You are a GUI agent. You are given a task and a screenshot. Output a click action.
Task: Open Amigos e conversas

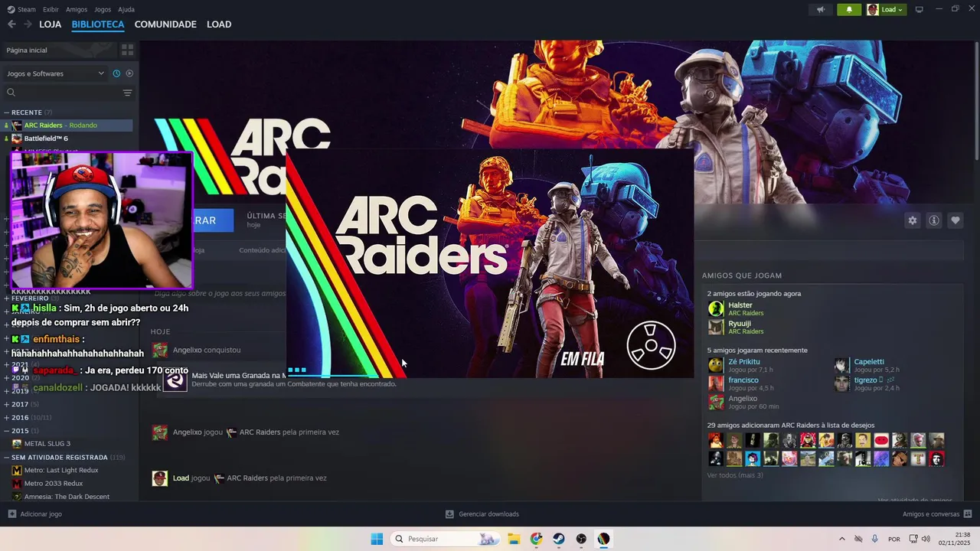click(937, 514)
